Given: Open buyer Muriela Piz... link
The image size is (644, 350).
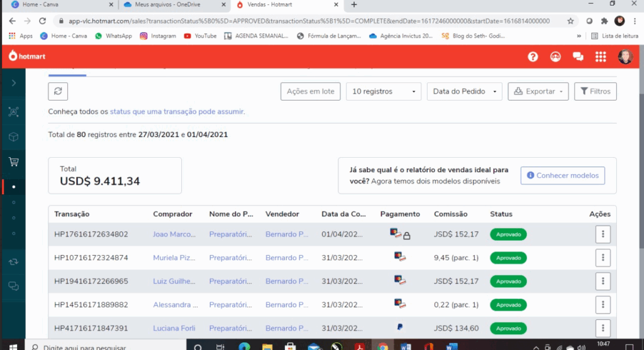Looking at the screenshot, I should [174, 258].
